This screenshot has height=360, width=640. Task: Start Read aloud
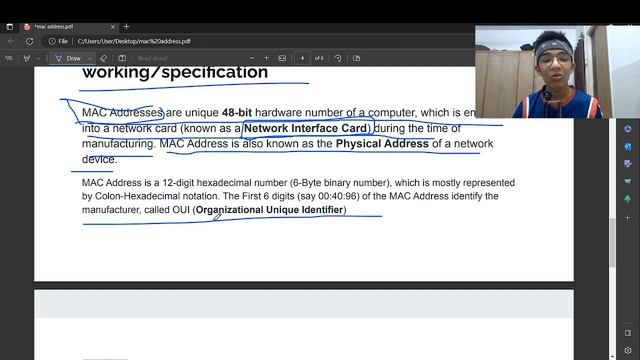(153, 58)
